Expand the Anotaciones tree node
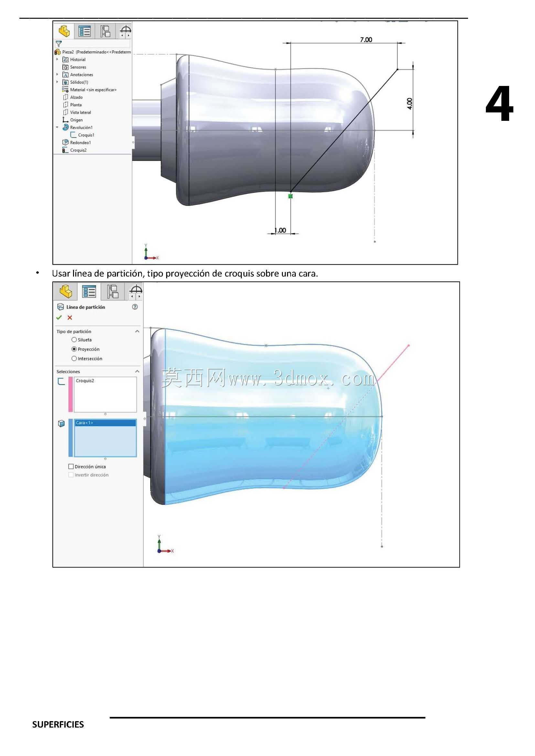This screenshot has height=756, width=535. click(57, 75)
